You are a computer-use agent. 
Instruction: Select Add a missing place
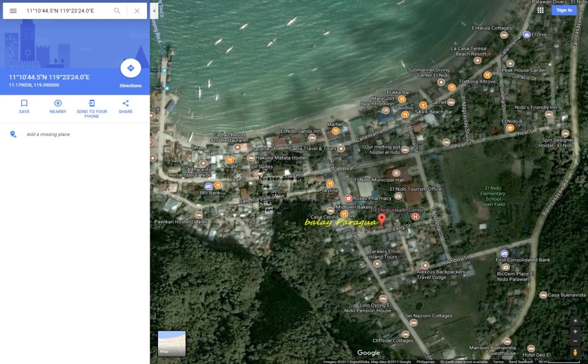(x=47, y=134)
